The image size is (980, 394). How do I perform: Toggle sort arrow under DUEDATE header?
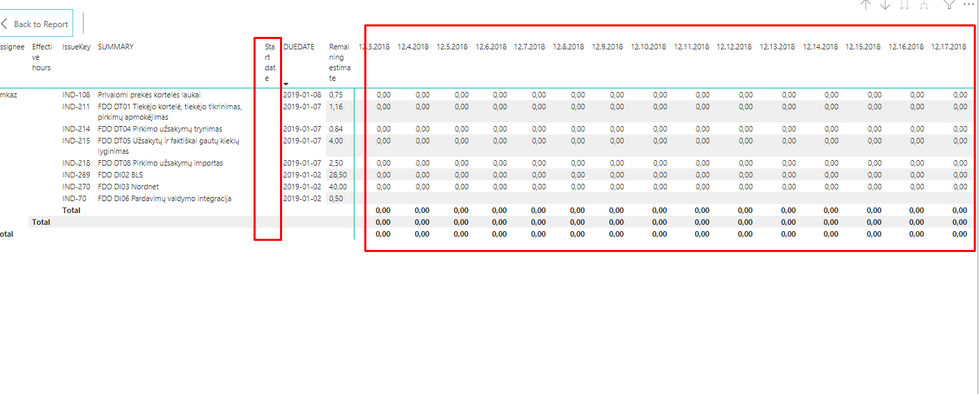(286, 84)
